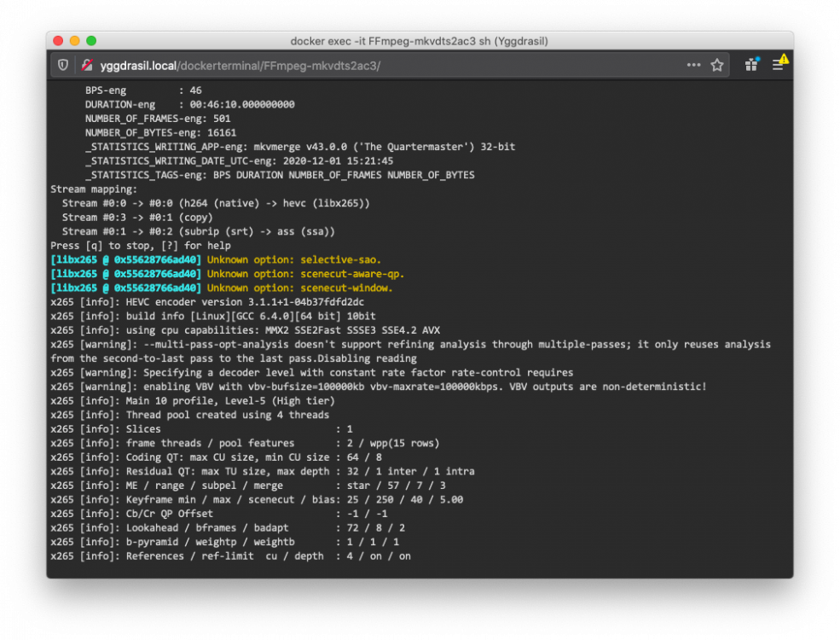
Task: Click the 'Slices : 1' line
Action: point(201,429)
